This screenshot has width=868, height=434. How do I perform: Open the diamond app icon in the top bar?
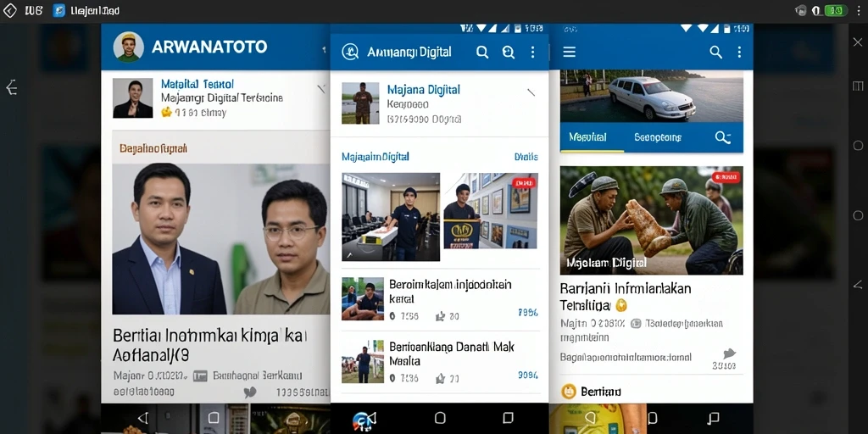coord(10,10)
